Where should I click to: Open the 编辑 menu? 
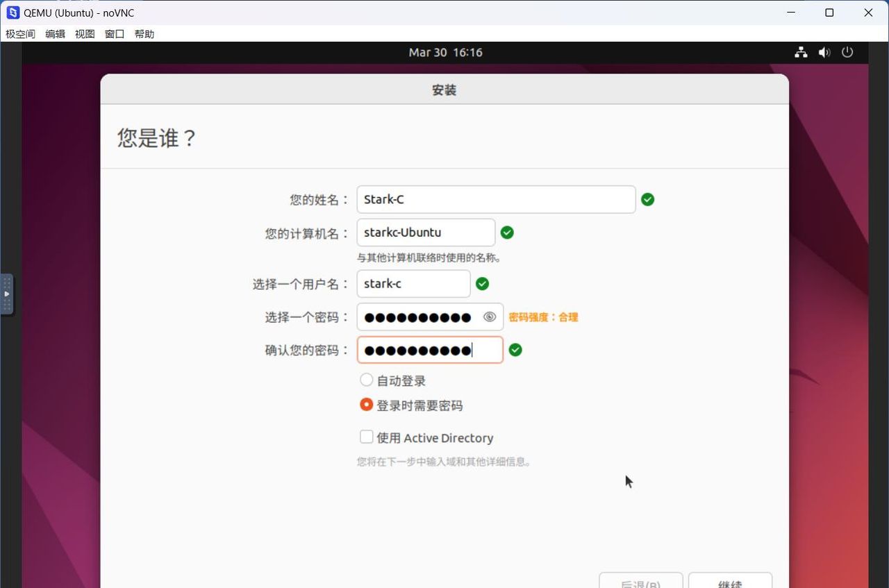click(55, 34)
